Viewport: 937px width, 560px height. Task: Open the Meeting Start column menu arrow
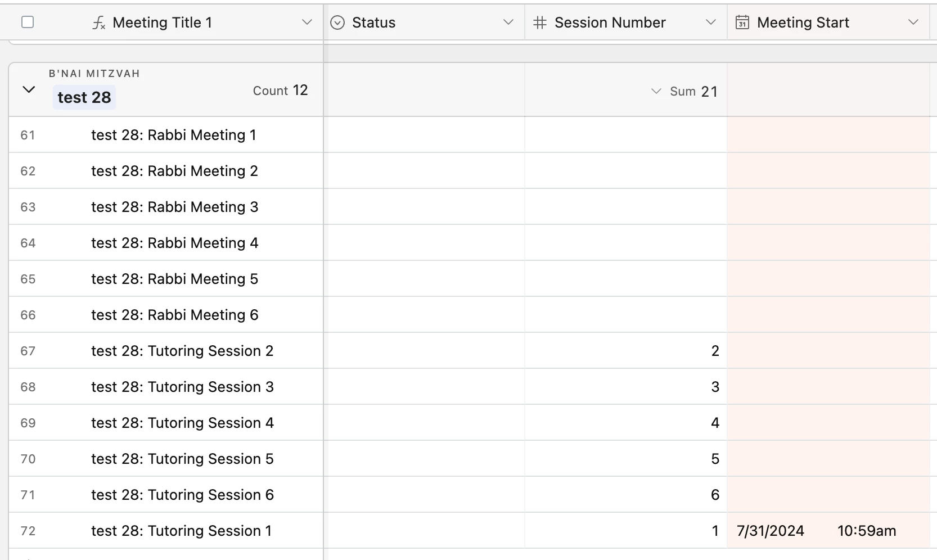coord(913,22)
